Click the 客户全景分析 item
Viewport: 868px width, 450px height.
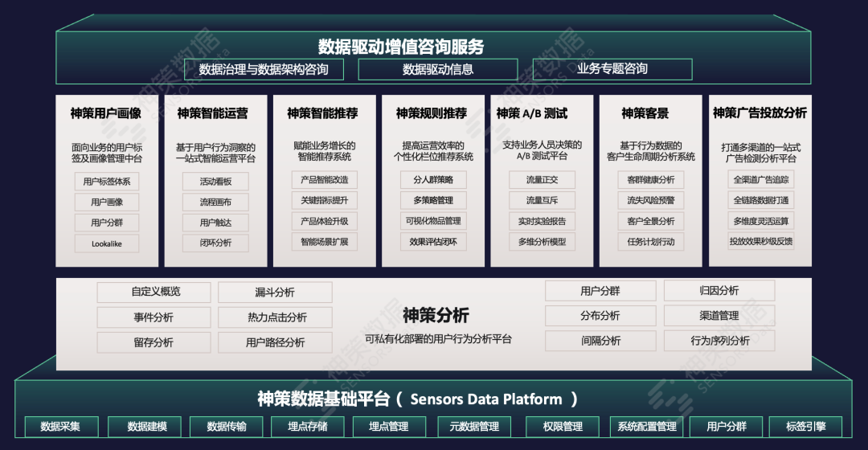click(x=651, y=221)
